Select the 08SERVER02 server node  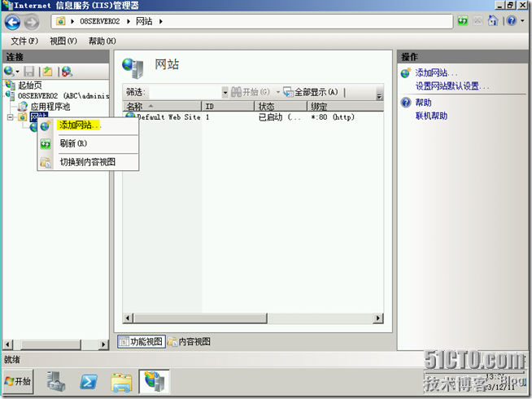[x=63, y=96]
